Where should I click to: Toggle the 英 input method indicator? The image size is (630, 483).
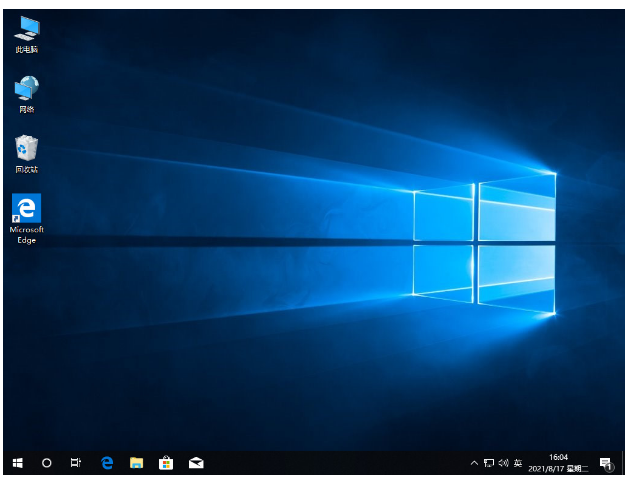[517, 464]
